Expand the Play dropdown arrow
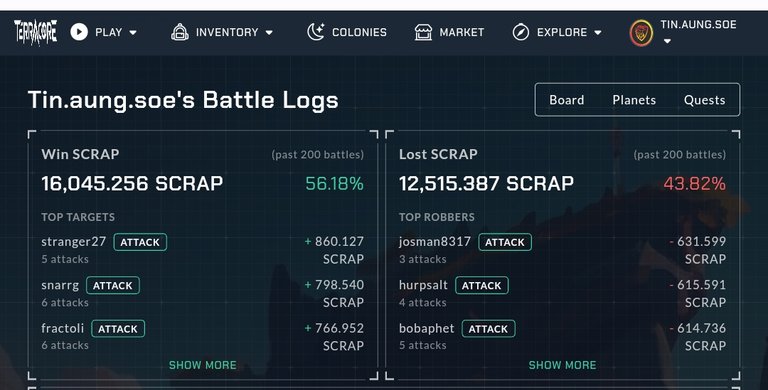 [133, 33]
